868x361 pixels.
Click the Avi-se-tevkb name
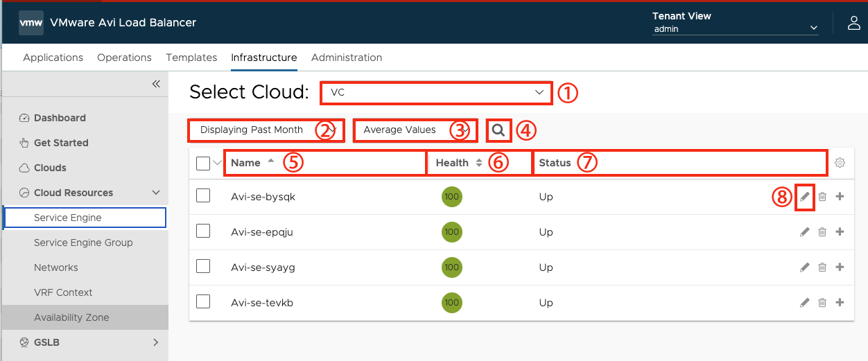click(x=262, y=303)
